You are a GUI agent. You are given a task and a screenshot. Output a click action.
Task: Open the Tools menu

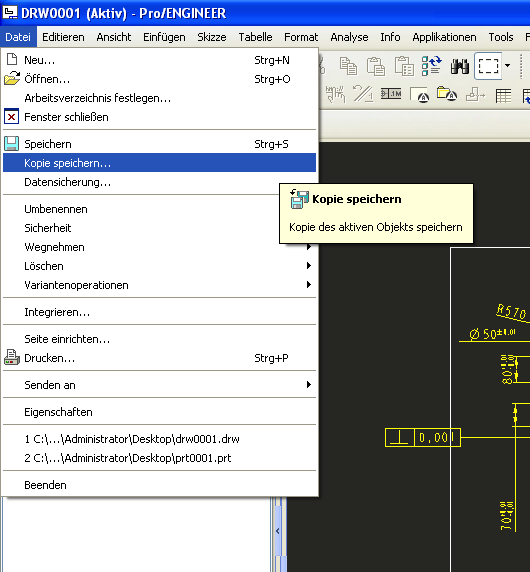(x=501, y=37)
